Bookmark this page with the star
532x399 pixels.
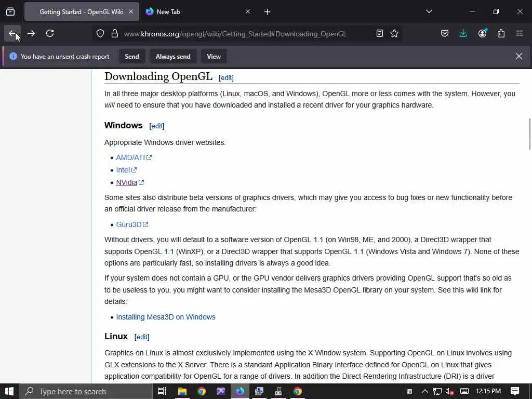(394, 34)
